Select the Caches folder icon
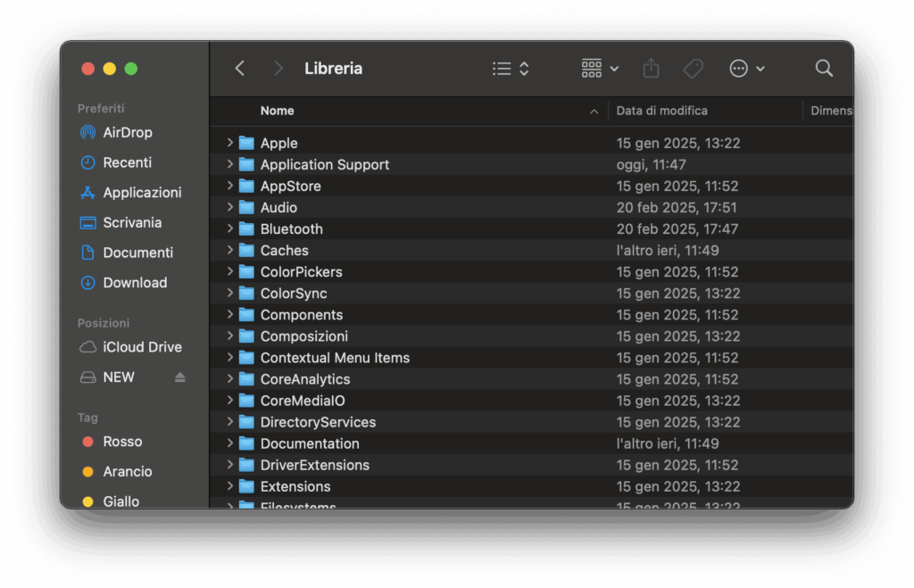This screenshot has width=914, height=588. pos(246,251)
